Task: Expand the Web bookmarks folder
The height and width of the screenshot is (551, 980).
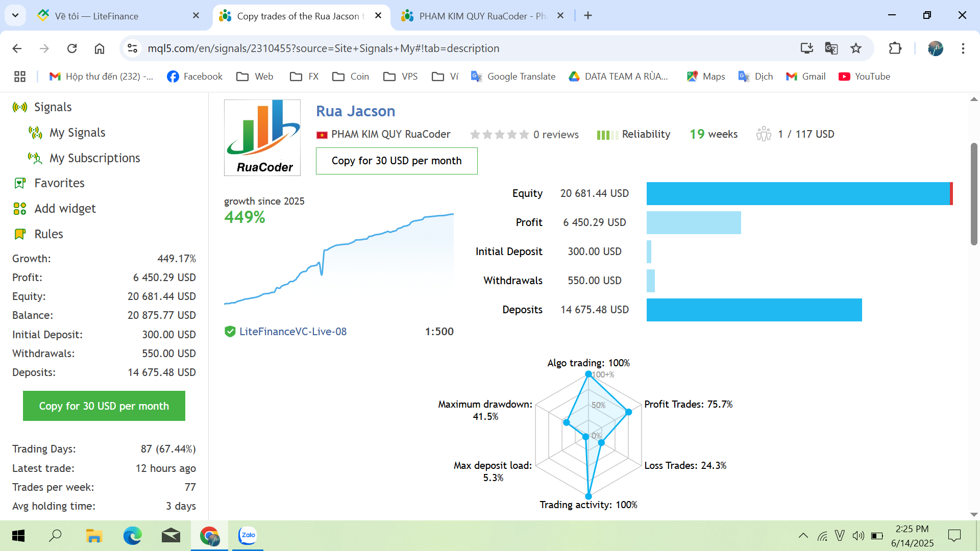Action: click(x=255, y=77)
